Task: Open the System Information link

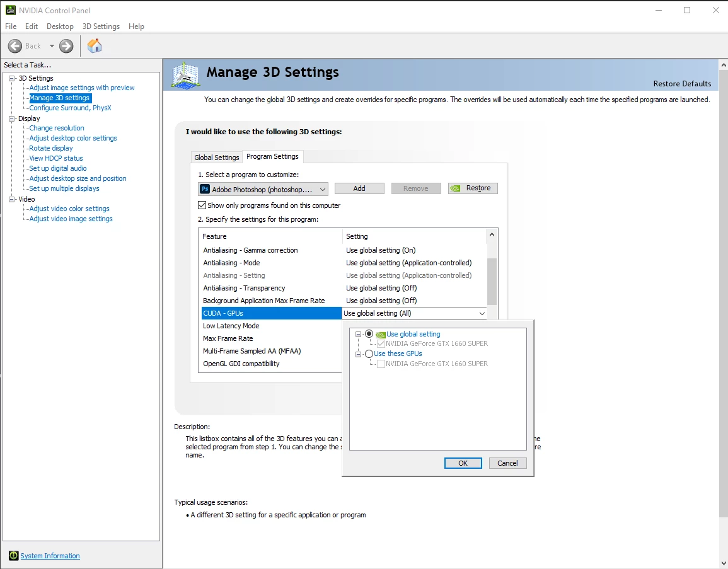Action: click(x=50, y=556)
